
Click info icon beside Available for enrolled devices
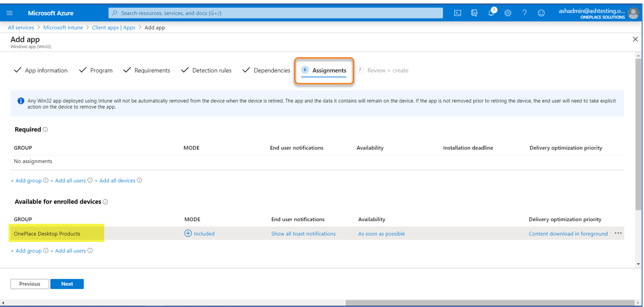click(106, 202)
